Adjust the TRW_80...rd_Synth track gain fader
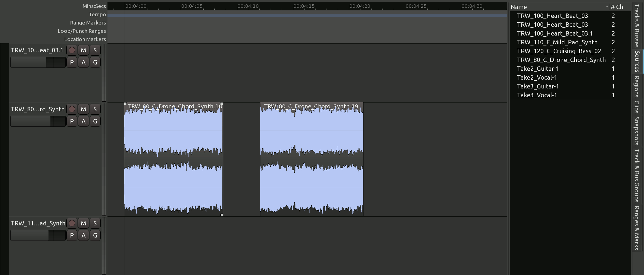 (38, 122)
